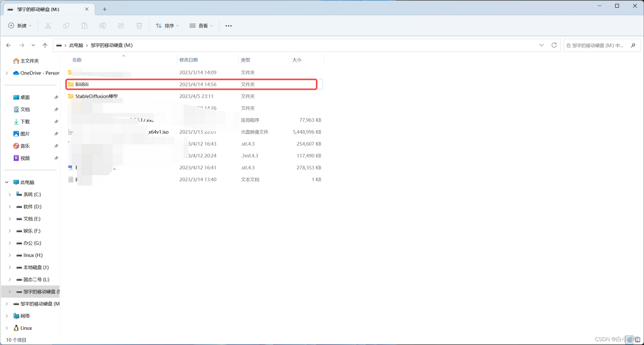Viewport: 644px width, 345px height.
Task: Click the Cut scissors icon
Action: pos(48,26)
